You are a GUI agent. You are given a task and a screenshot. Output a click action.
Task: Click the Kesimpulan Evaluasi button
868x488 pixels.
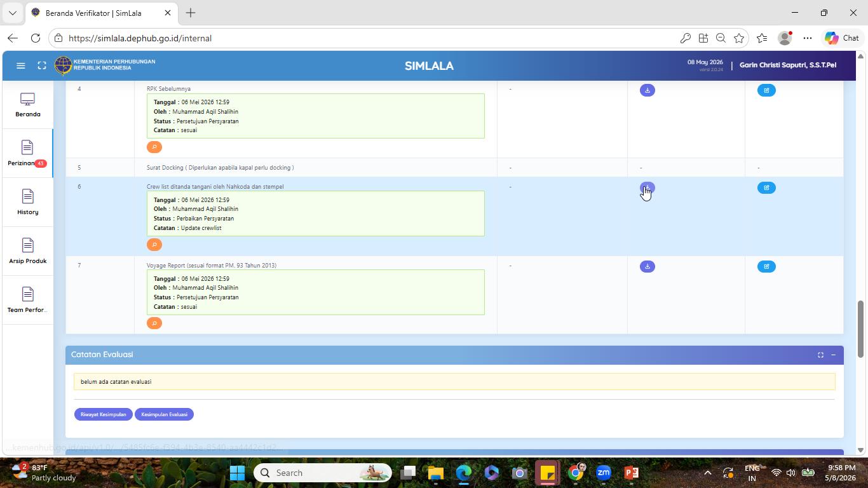pos(164,414)
